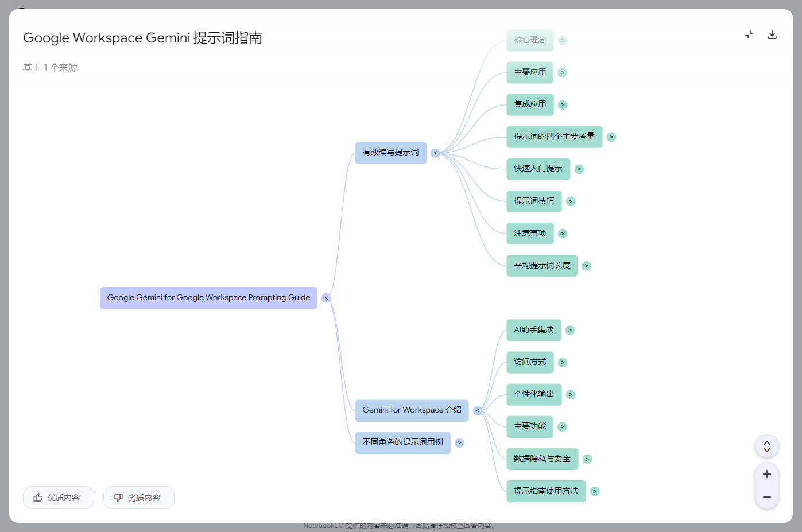Expand the AI助手集成 node arrow
Image resolution: width=802 pixels, height=532 pixels.
click(x=570, y=330)
